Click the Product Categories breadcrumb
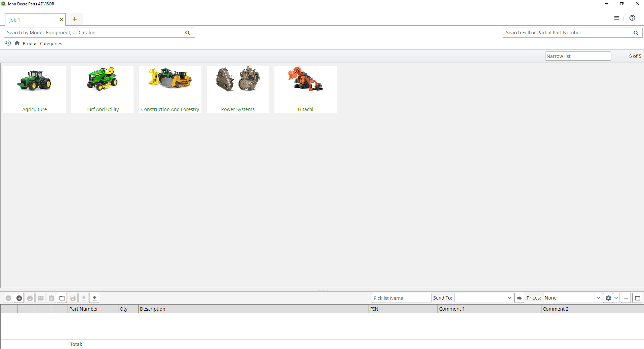 (x=42, y=43)
